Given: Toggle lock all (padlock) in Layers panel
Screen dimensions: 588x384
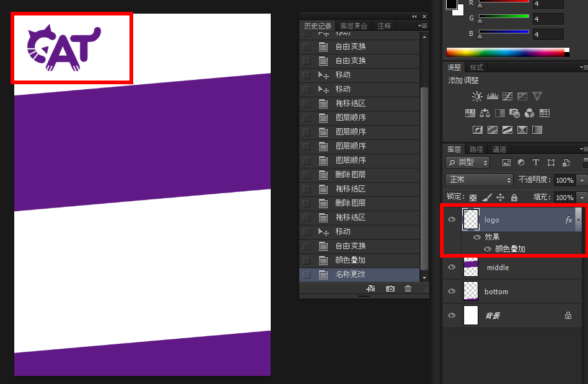Looking at the screenshot, I should coord(514,197).
